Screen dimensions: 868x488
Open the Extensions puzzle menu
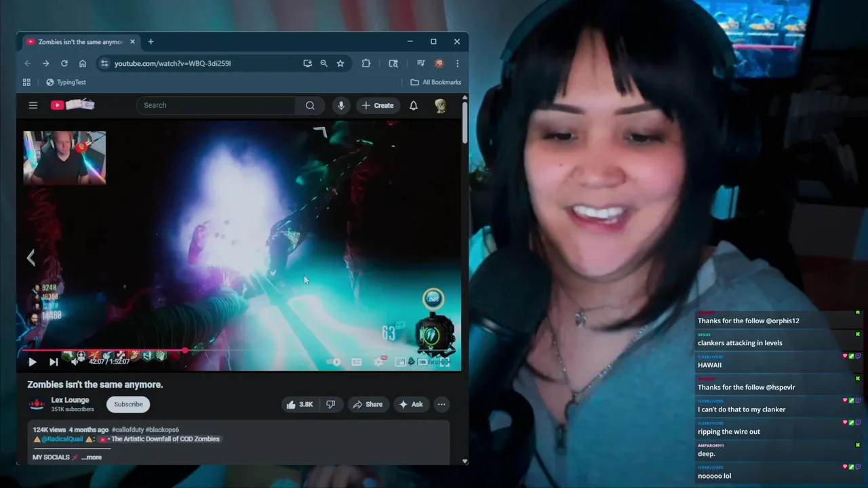point(366,63)
